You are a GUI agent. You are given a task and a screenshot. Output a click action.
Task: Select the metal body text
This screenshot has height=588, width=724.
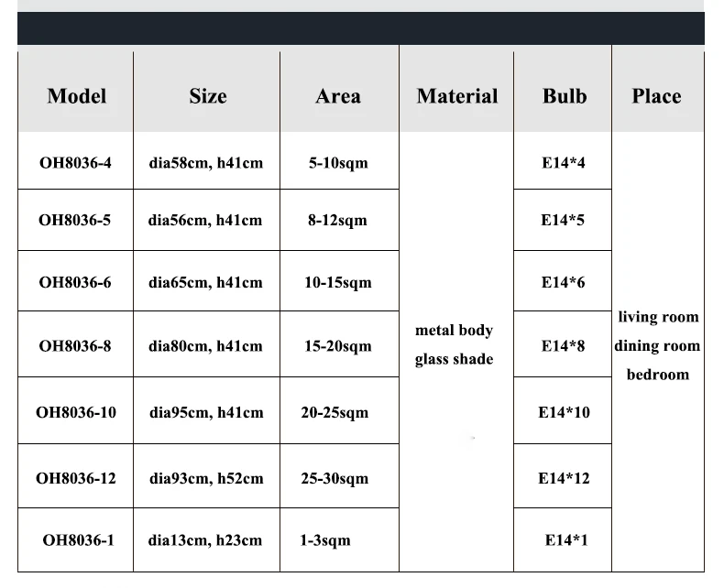coord(454,331)
